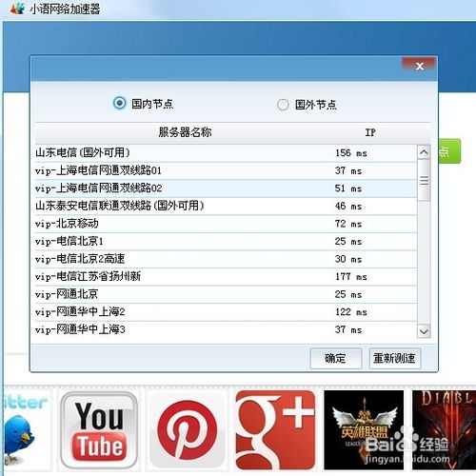
Task: Select server 山东泰安电信联通双线路(国外可用)
Action: (226, 206)
